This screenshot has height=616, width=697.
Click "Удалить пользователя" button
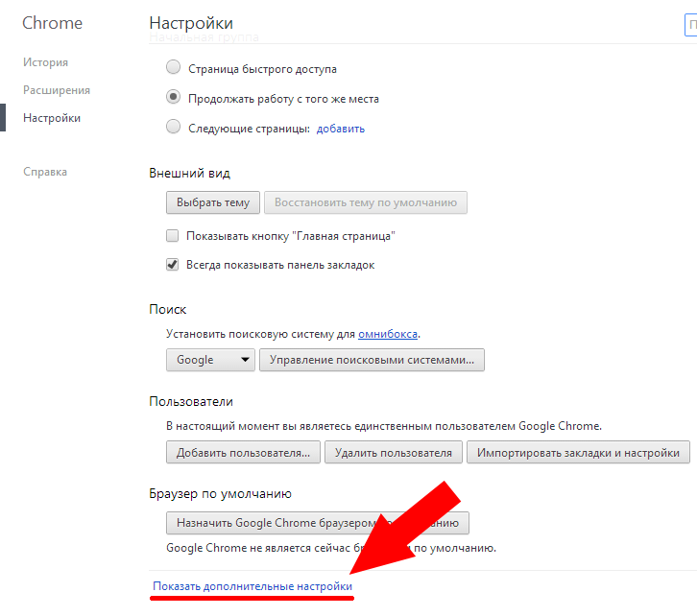tap(394, 453)
